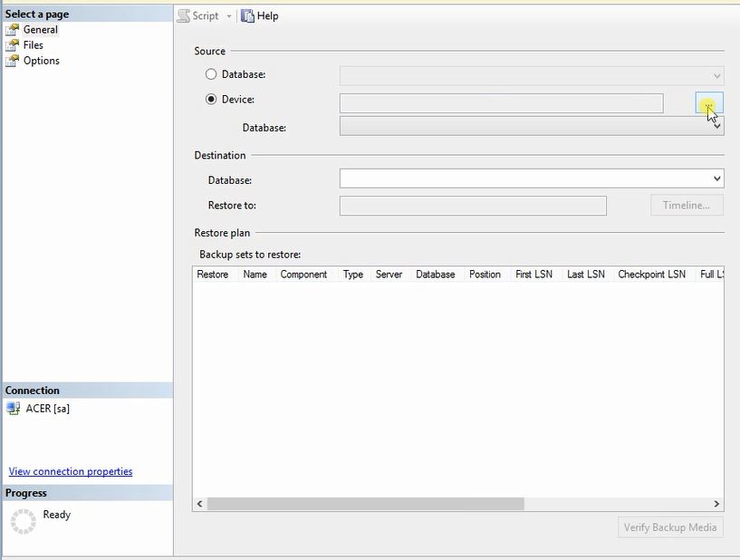Select the Source Database radio button
This screenshot has height=560, width=740.
click(x=211, y=74)
